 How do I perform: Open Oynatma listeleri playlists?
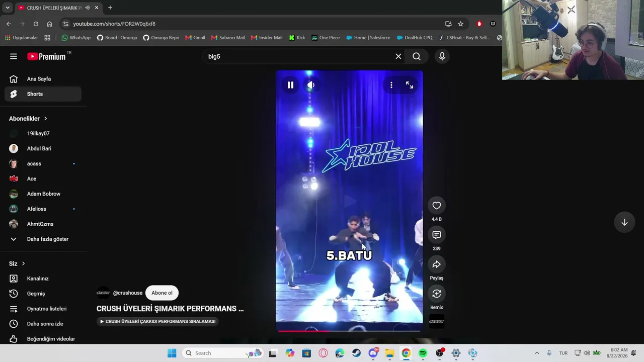click(x=43, y=309)
